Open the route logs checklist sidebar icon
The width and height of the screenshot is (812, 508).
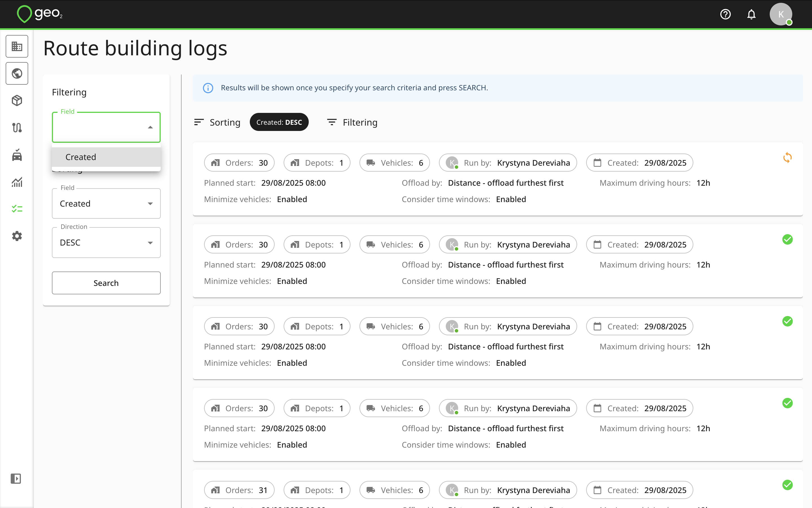tap(17, 209)
